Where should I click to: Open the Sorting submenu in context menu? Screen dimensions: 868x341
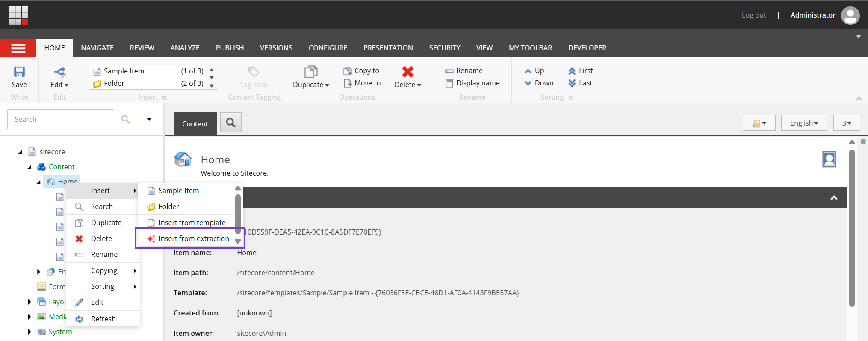pos(103,286)
